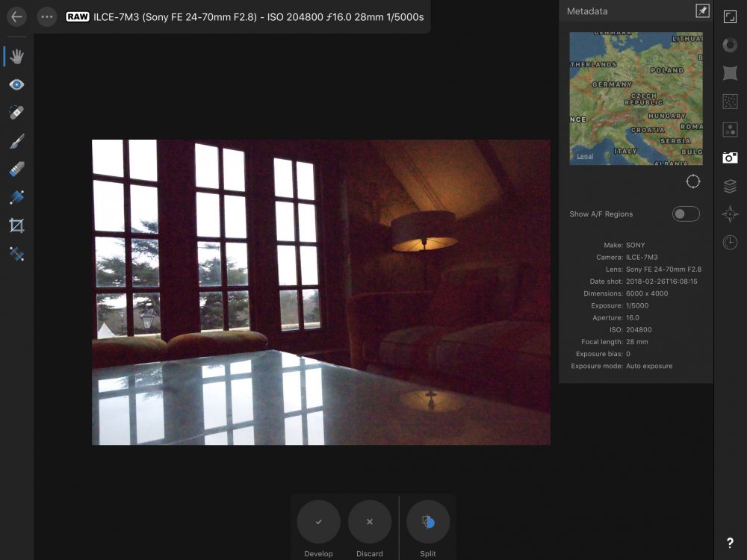Open help with the question mark

730,543
